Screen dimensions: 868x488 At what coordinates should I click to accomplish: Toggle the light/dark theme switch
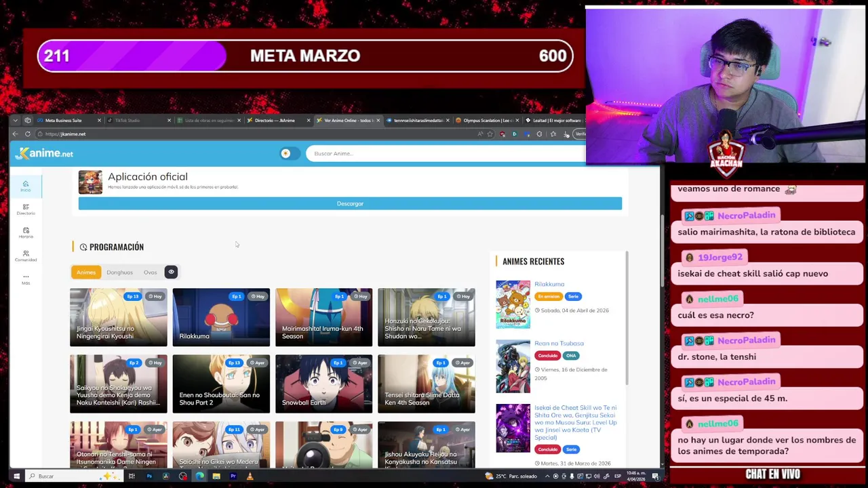click(x=290, y=153)
